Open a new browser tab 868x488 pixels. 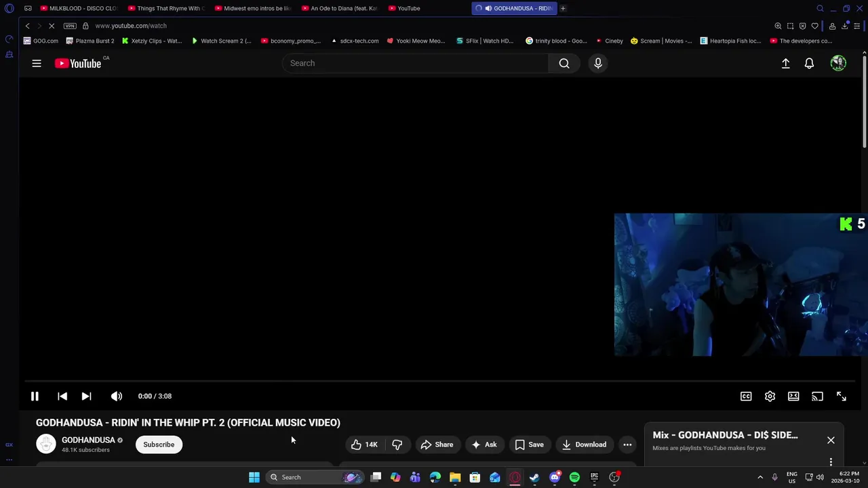pos(563,8)
